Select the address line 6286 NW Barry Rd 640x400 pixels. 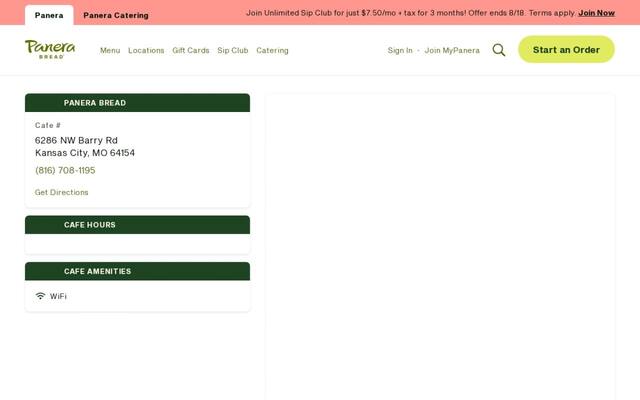[x=76, y=140]
